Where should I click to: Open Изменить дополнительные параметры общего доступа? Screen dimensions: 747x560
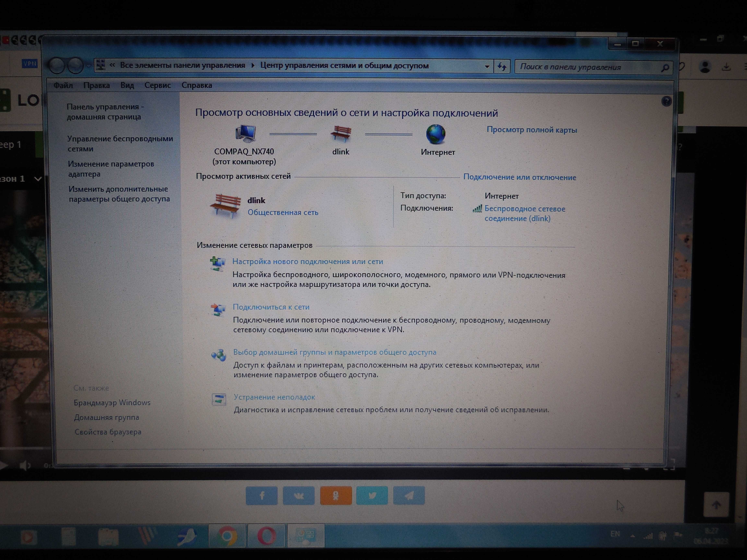119,194
